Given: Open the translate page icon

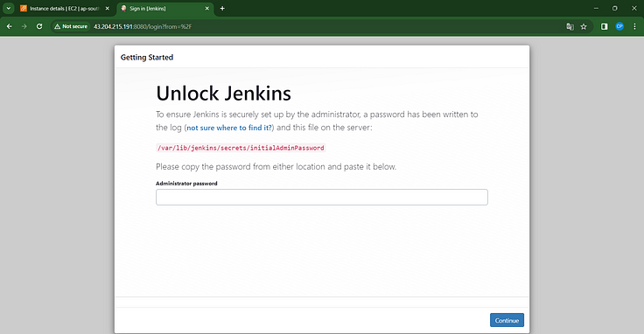Looking at the screenshot, I should tap(570, 26).
